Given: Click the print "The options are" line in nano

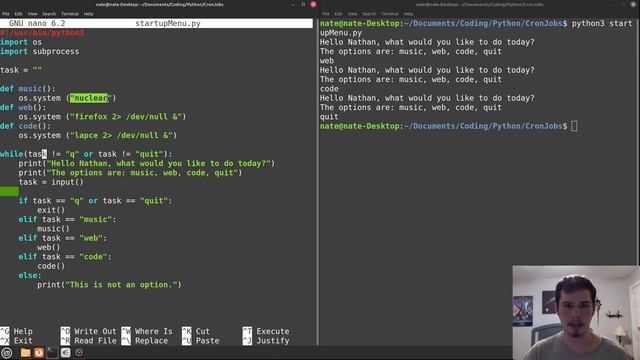Looking at the screenshot, I should [x=130, y=173].
